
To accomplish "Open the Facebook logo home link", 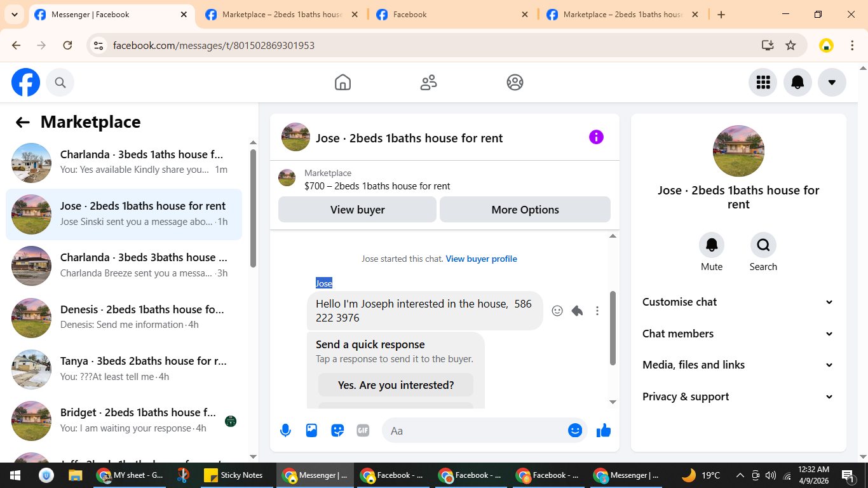I will (26, 82).
